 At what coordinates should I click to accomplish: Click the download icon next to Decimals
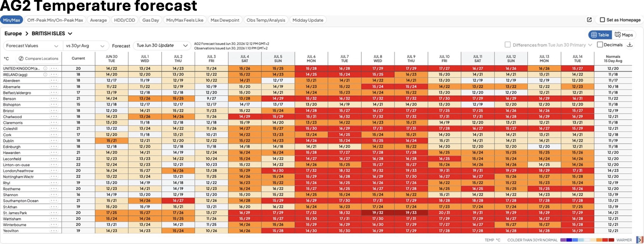630,45
